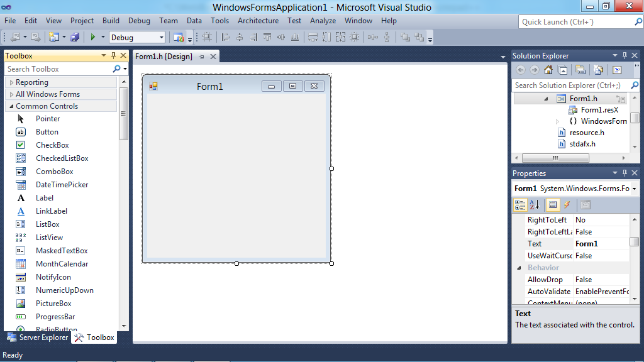The width and height of the screenshot is (644, 362).
Task: Click the Make Same Width icon
Action: pyautogui.click(x=313, y=37)
